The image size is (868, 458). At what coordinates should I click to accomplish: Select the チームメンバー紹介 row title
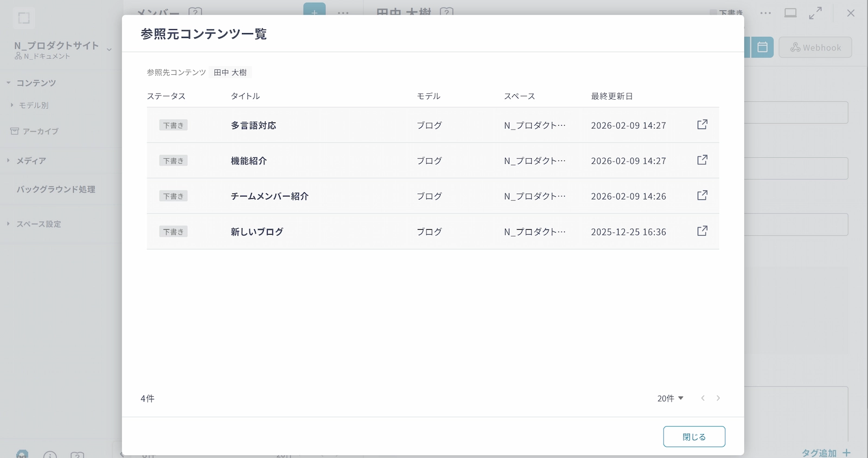(x=269, y=196)
